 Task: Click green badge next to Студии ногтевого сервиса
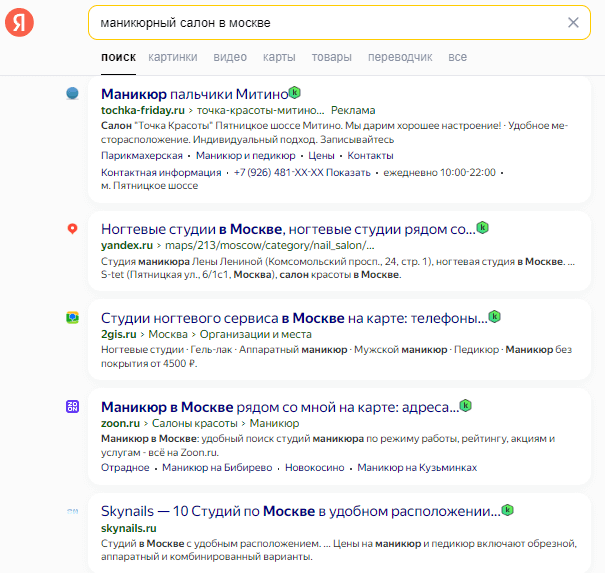494,317
